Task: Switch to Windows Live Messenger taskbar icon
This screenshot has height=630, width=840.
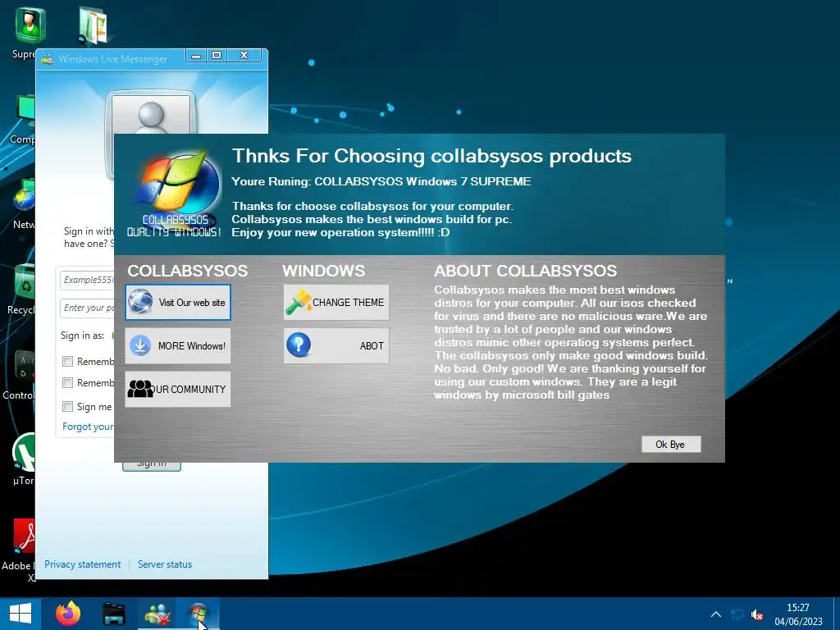Action: click(157, 614)
